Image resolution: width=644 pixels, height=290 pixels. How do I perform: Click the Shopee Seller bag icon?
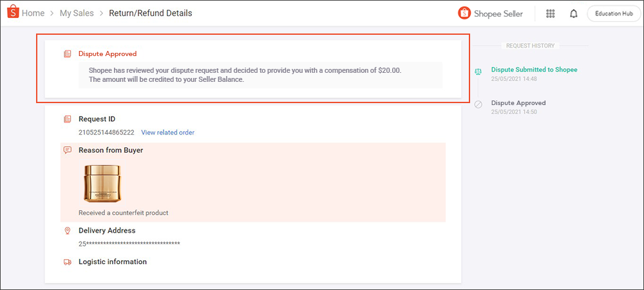tap(464, 13)
